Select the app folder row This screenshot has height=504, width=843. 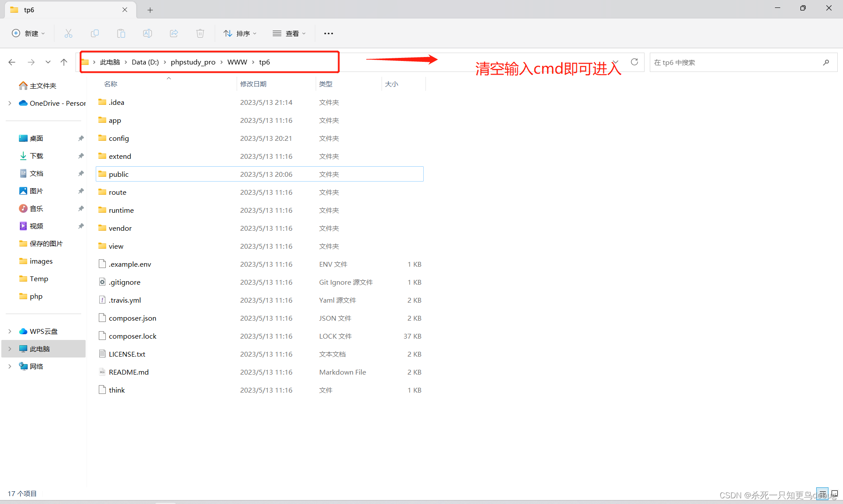click(x=259, y=120)
